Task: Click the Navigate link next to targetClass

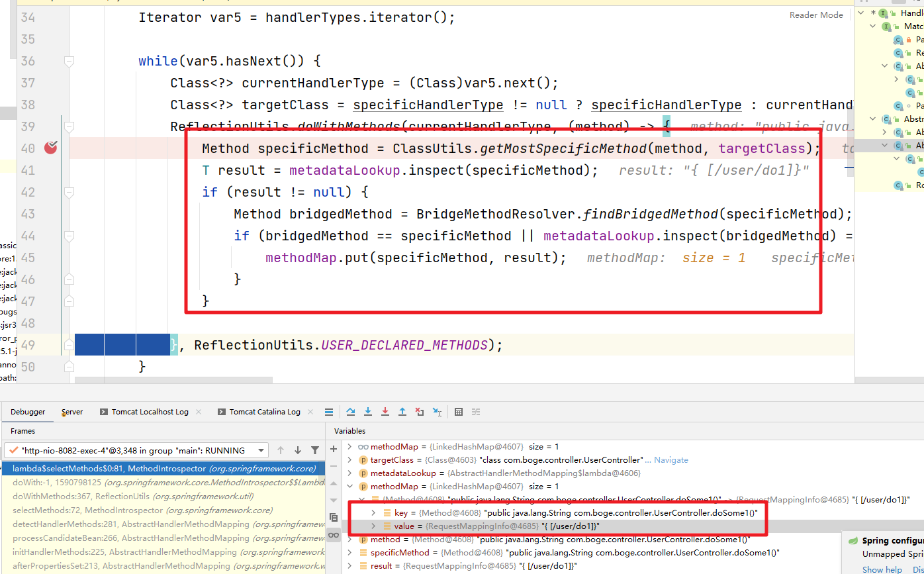Action: (670, 459)
